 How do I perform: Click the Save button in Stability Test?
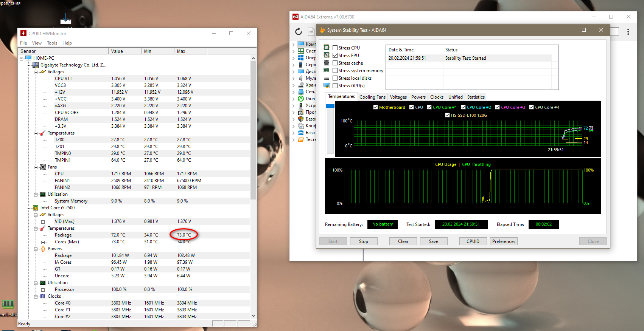click(x=434, y=241)
